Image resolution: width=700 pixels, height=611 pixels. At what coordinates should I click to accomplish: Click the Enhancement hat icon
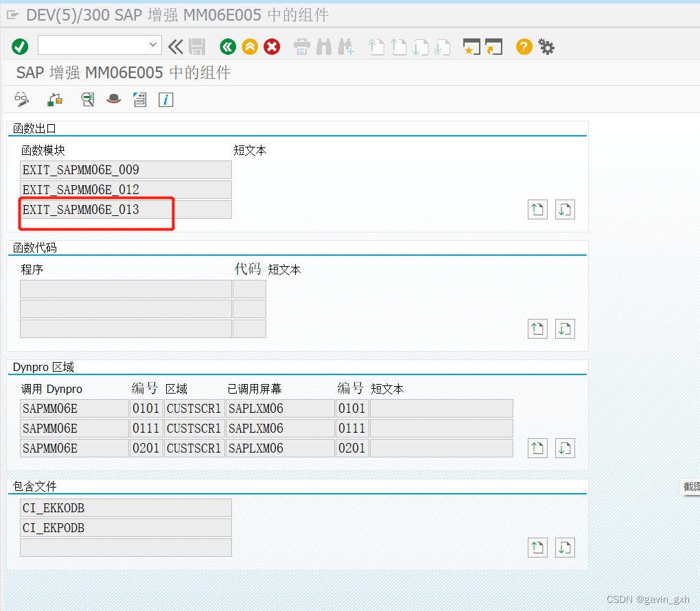coord(113,99)
